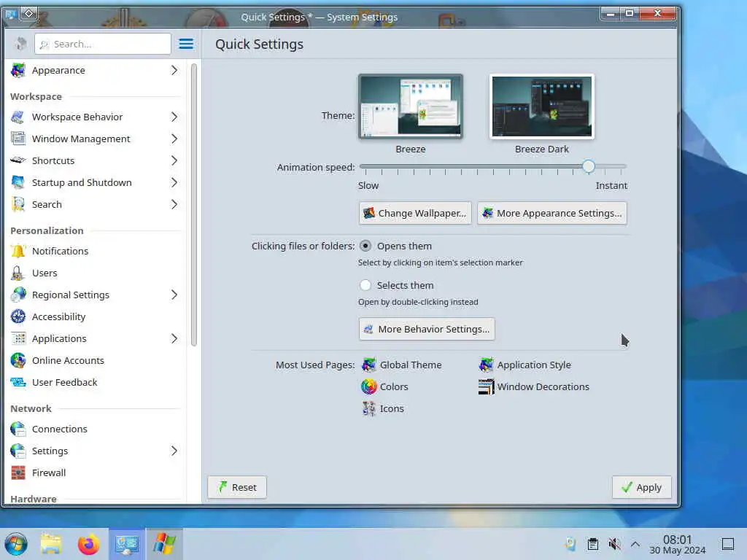Expand the Shortcuts chevron

174,160
